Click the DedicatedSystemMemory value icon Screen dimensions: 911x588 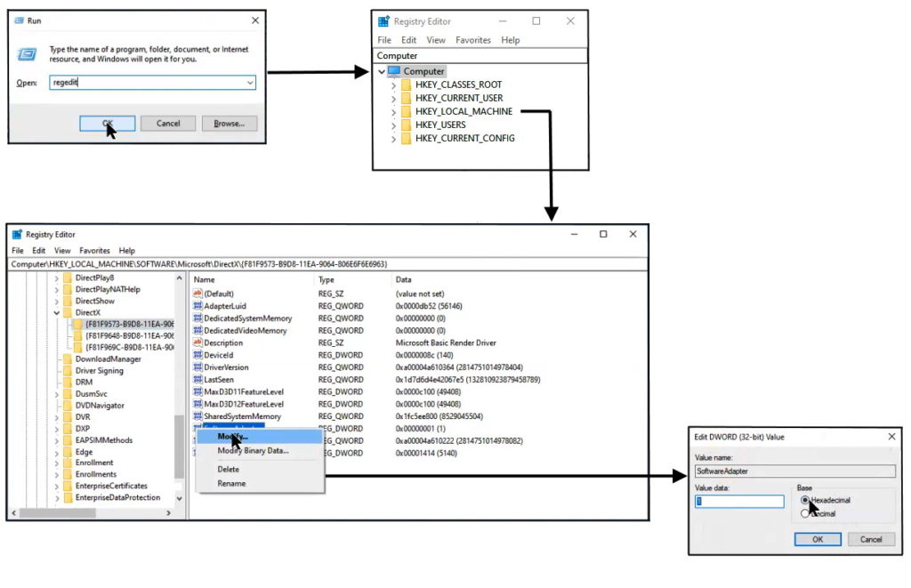(198, 318)
